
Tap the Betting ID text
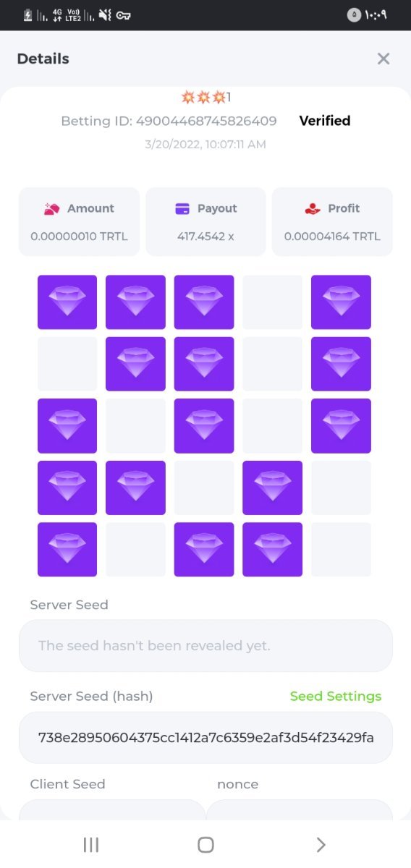(169, 121)
